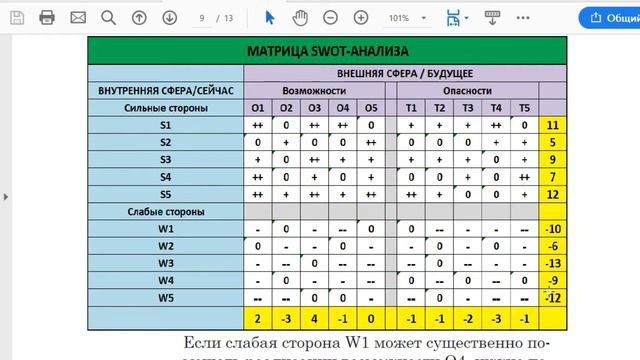
Task: Zoom in with plus icon
Action: [x=361, y=18]
